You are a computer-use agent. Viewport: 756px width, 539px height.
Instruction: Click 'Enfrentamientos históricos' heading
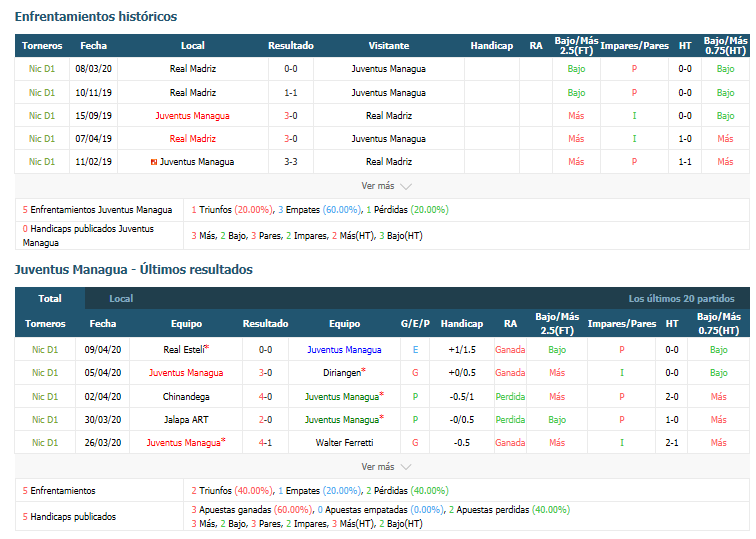pyautogui.click(x=96, y=16)
